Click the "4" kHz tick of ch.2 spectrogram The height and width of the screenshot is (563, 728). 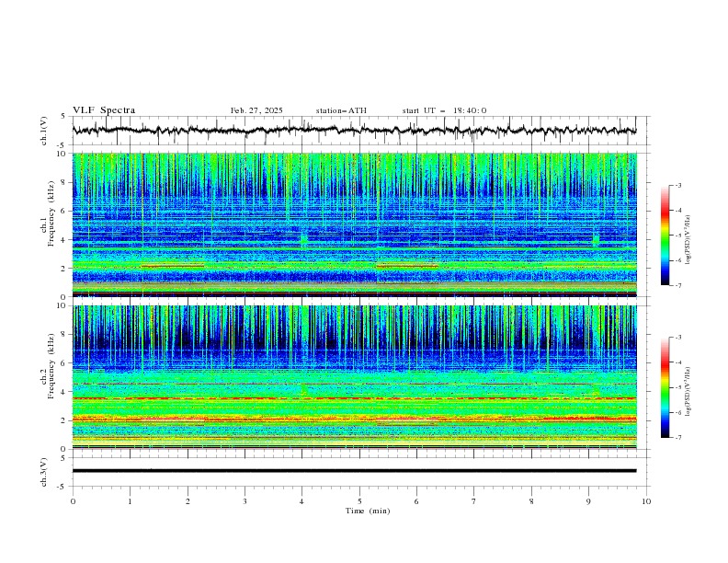point(65,392)
